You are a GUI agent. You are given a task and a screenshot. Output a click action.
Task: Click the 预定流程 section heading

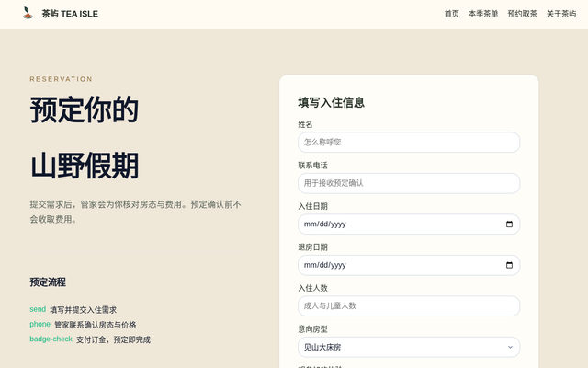point(48,282)
